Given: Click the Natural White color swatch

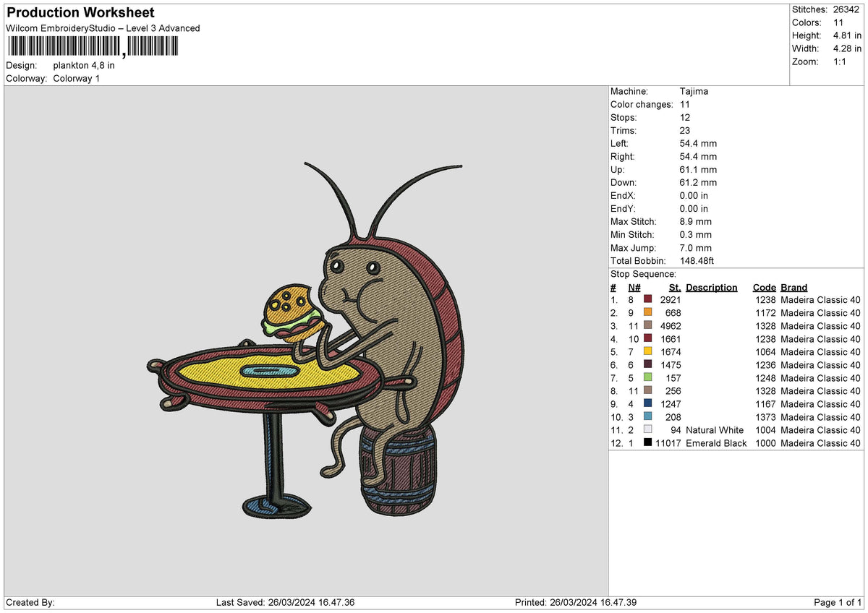Looking at the screenshot, I should (x=648, y=429).
